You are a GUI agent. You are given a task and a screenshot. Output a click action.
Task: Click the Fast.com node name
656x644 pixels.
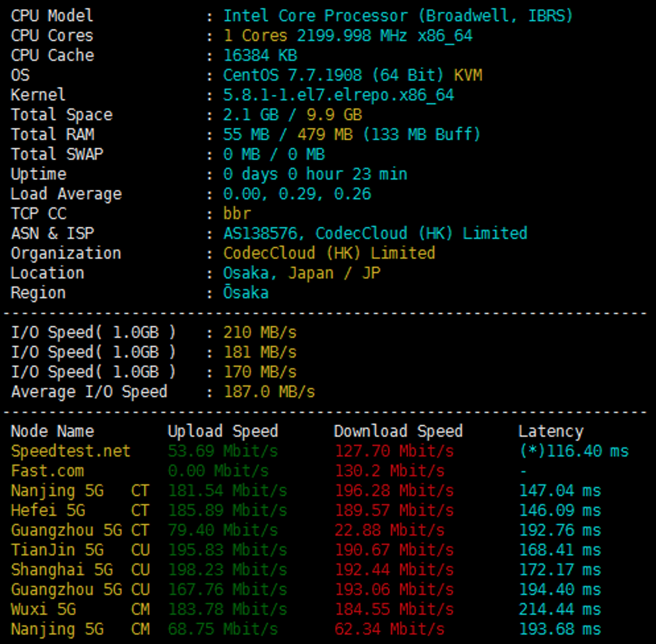pos(48,471)
